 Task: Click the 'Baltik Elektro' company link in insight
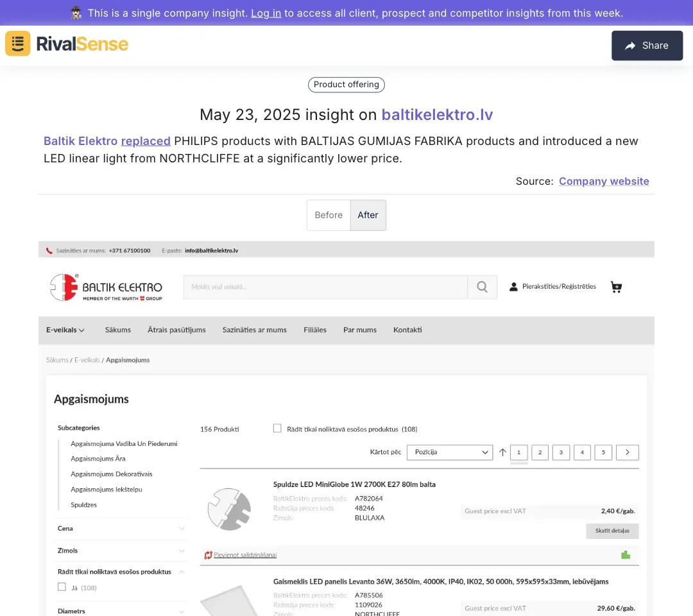pyautogui.click(x=80, y=141)
